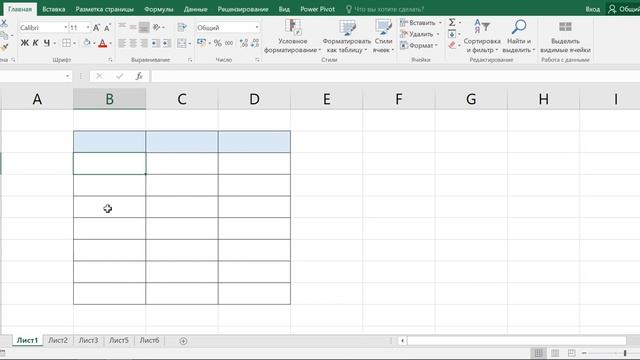Click the fill color paint bucket icon

click(x=87, y=43)
